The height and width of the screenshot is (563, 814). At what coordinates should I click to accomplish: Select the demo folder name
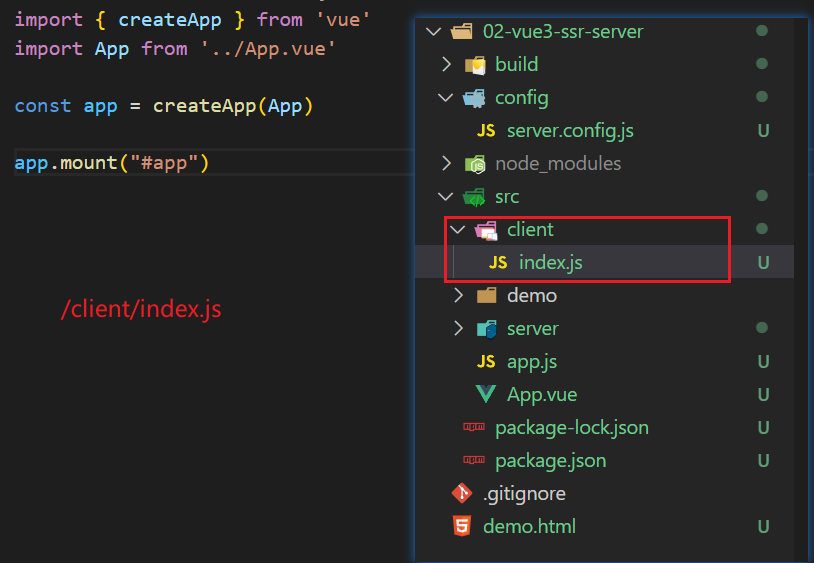(532, 296)
